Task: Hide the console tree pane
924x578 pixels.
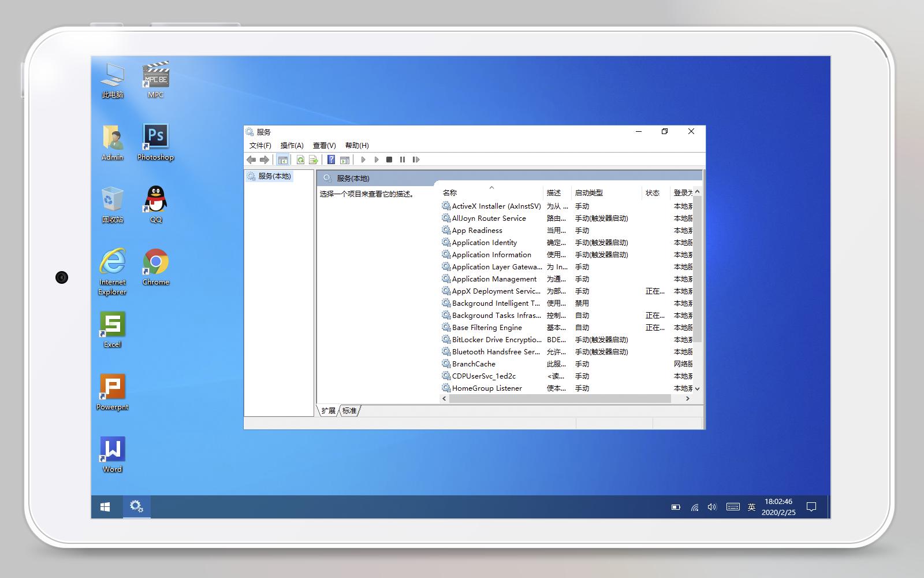Action: click(283, 160)
